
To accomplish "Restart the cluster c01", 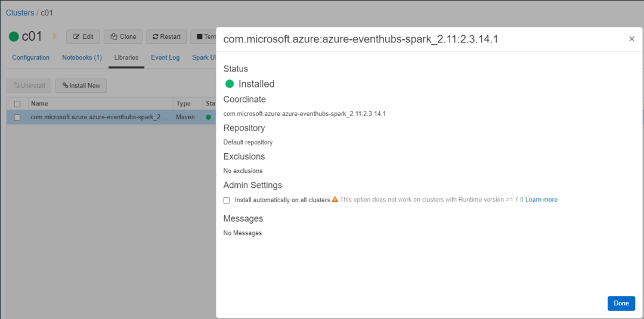I will click(166, 36).
